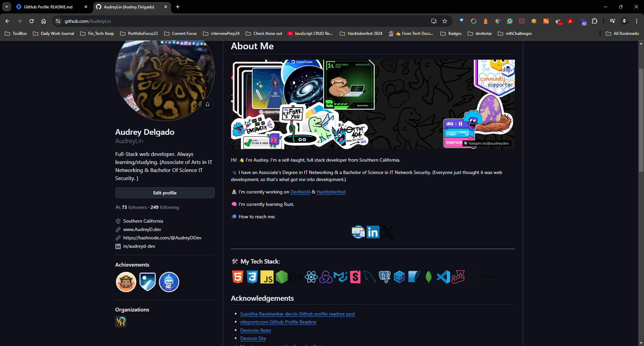The width and height of the screenshot is (644, 346).
Task: Expand the tab search dropdown arrow
Action: pos(7,7)
